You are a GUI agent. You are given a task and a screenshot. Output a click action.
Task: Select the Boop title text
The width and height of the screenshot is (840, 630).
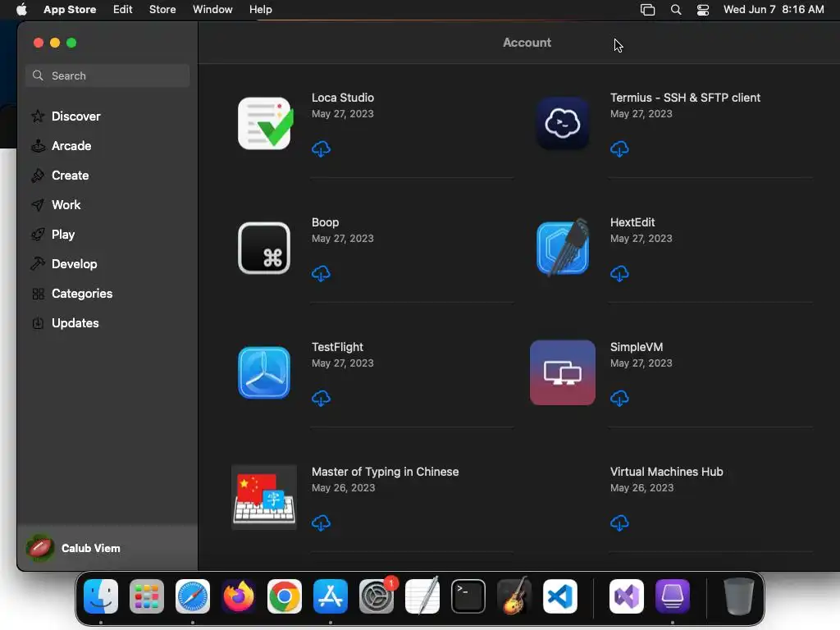click(325, 222)
